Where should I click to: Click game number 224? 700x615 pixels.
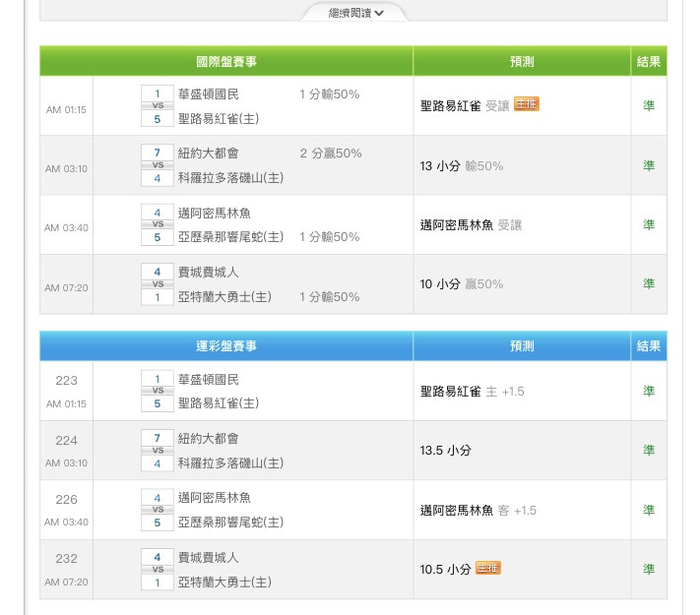66,441
